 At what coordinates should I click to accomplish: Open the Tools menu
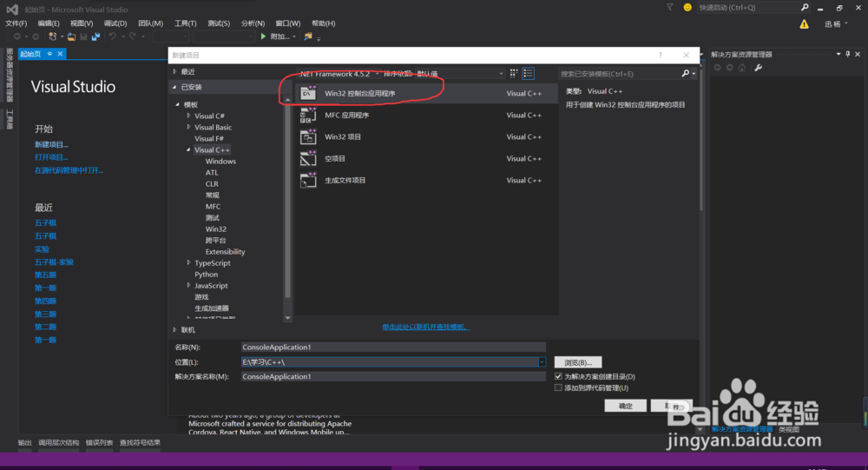click(x=185, y=23)
